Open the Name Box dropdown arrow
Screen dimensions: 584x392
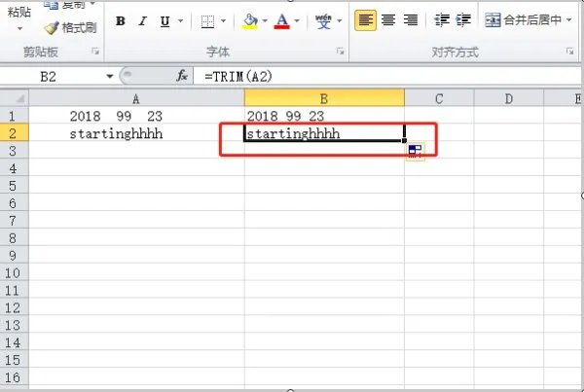tap(110, 76)
